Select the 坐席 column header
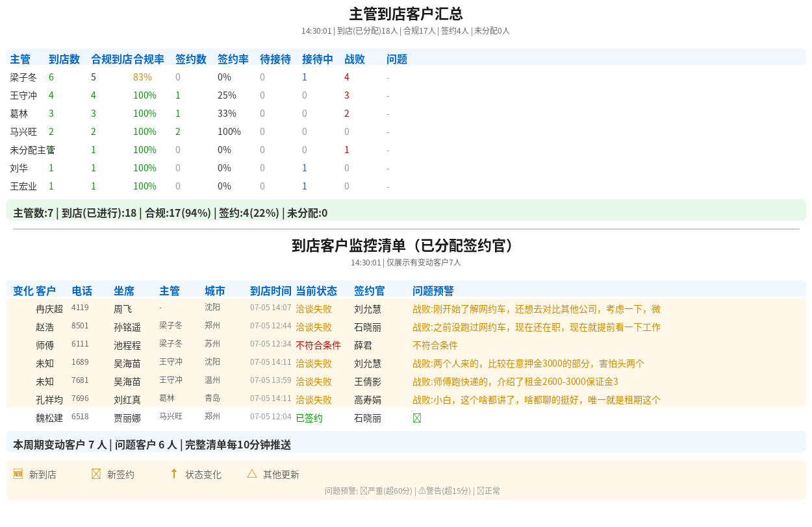Screen dimensions: 812x527 pyautogui.click(x=124, y=291)
